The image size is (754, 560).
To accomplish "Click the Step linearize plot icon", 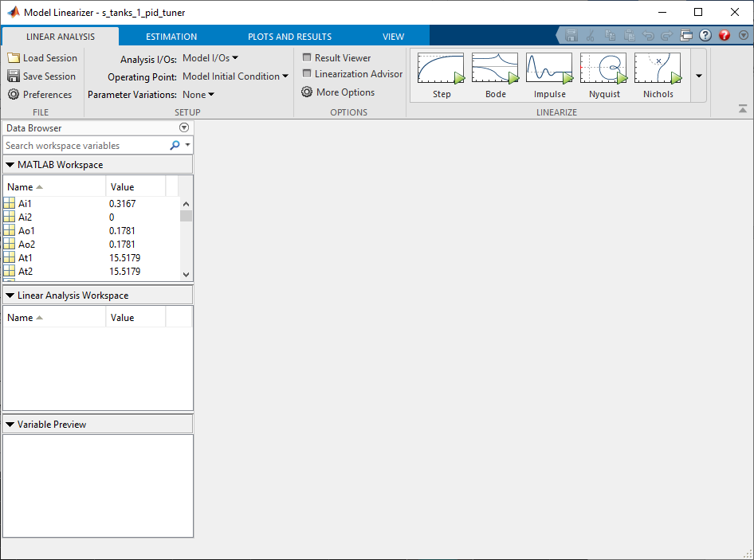I will point(441,69).
